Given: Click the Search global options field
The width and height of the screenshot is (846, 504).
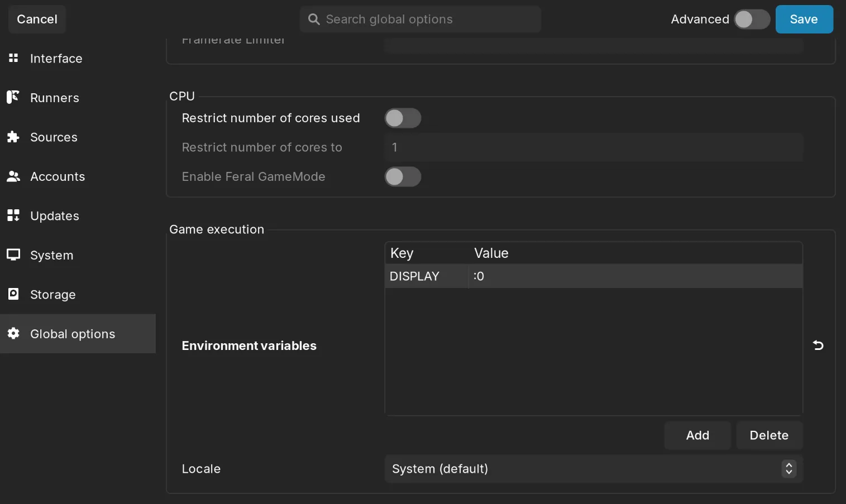Looking at the screenshot, I should (x=424, y=20).
